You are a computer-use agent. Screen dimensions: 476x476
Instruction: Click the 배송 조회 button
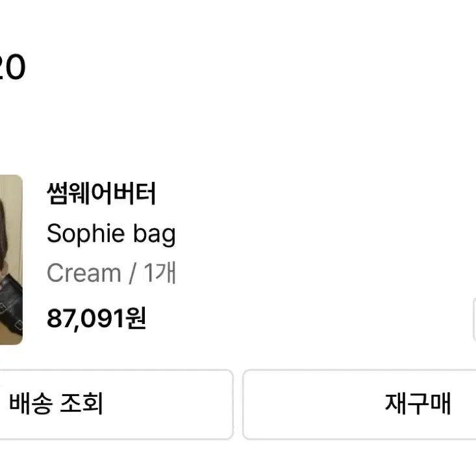click(x=116, y=405)
